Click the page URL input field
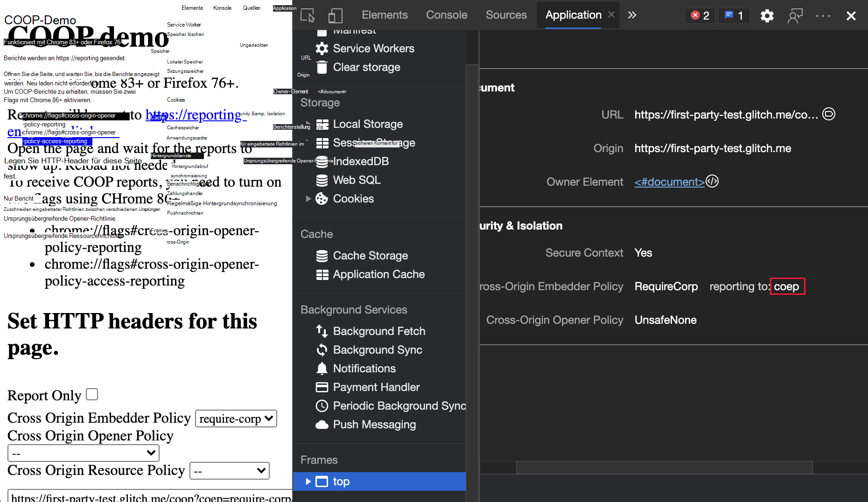This screenshot has height=502, width=868. [x=150, y=496]
